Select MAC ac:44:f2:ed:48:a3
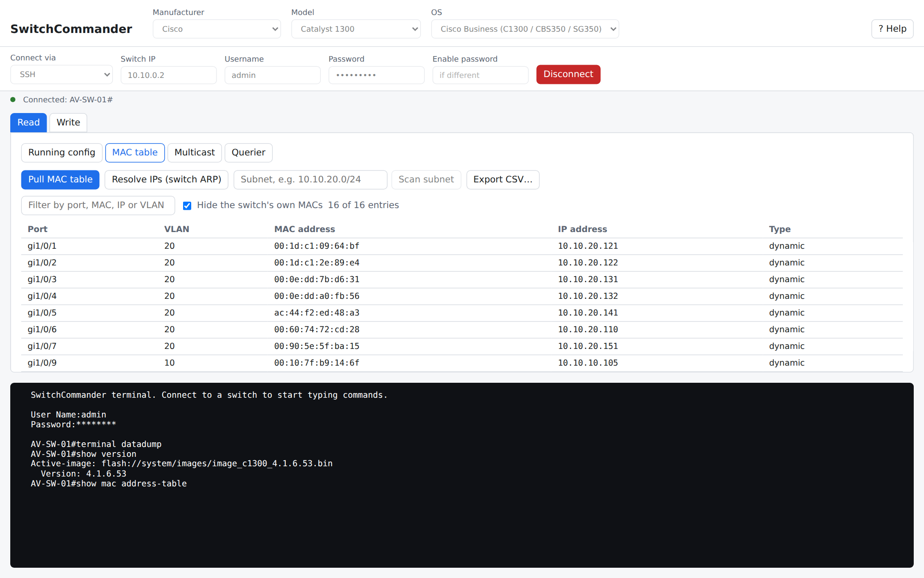This screenshot has width=924, height=578. [317, 313]
